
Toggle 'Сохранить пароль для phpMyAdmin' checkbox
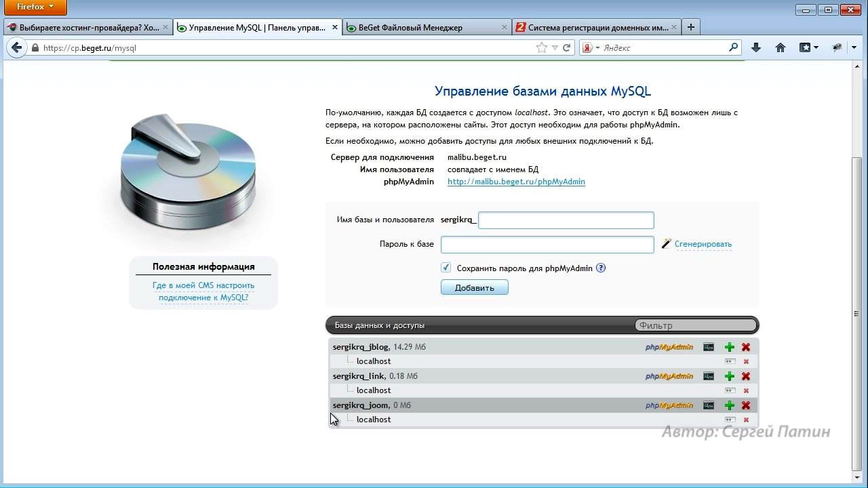pos(446,268)
